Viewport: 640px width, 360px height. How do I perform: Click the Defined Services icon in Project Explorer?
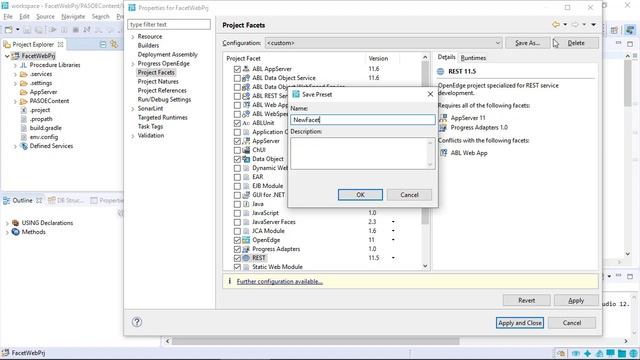point(24,146)
